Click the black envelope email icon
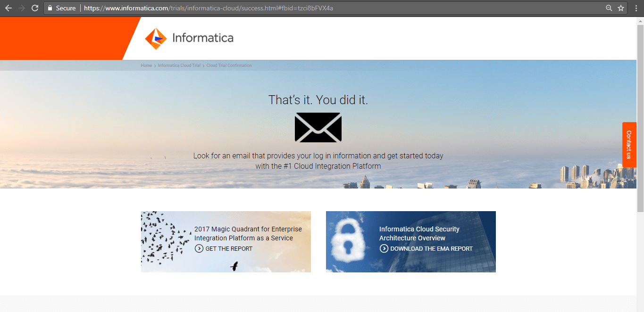This screenshot has height=312, width=644. click(x=318, y=127)
